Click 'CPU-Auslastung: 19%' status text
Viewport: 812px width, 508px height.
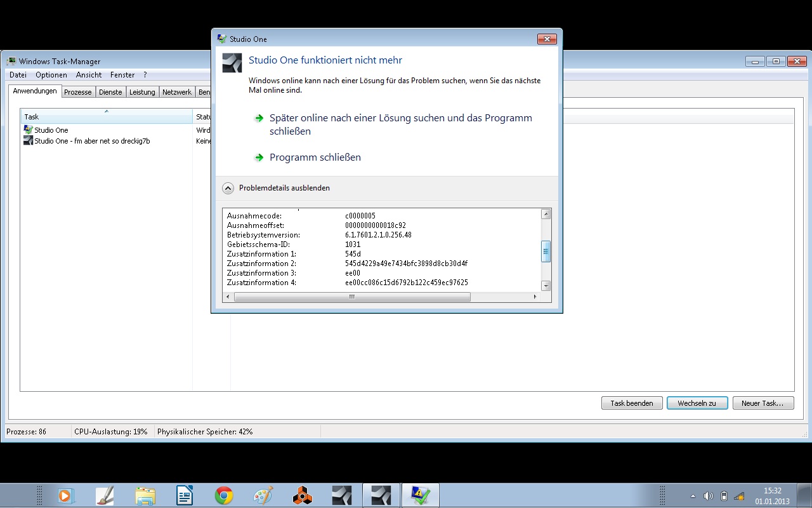[110, 432]
